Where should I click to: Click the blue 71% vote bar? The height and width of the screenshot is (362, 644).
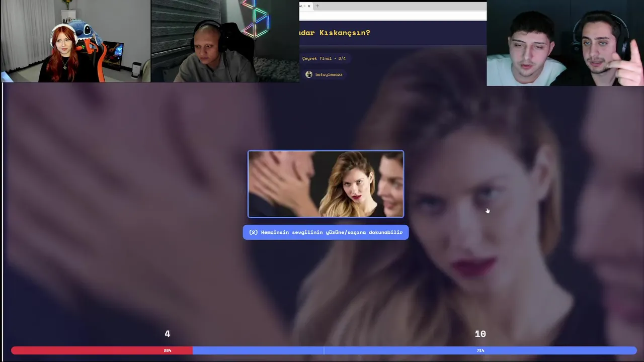point(415,350)
